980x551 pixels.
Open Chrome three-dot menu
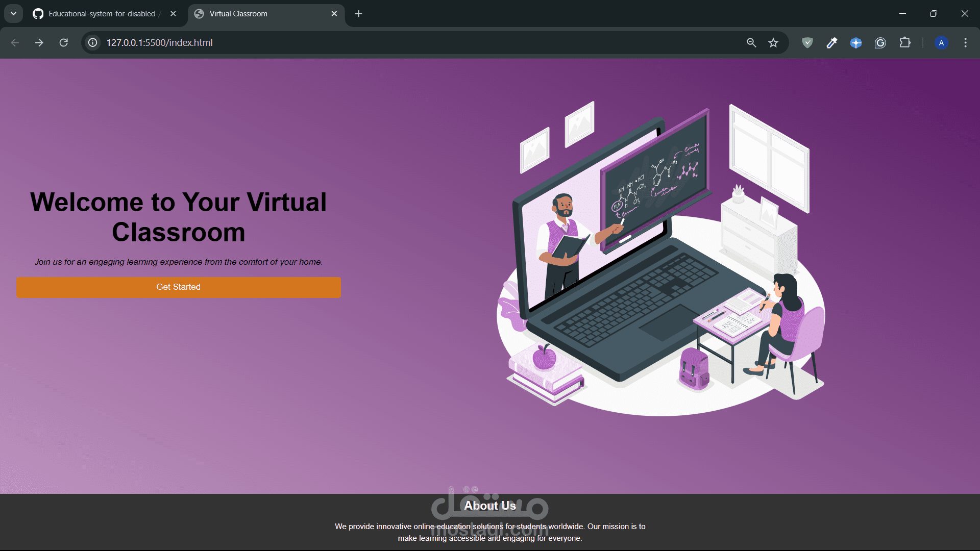(x=965, y=43)
